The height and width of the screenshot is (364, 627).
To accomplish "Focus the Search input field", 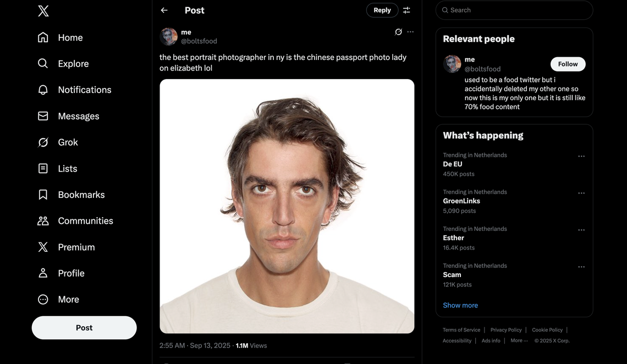I will (x=517, y=10).
